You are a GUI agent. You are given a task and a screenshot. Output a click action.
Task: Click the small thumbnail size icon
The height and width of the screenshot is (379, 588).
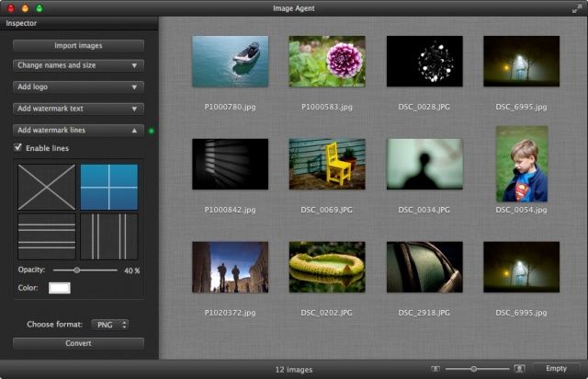click(x=435, y=368)
